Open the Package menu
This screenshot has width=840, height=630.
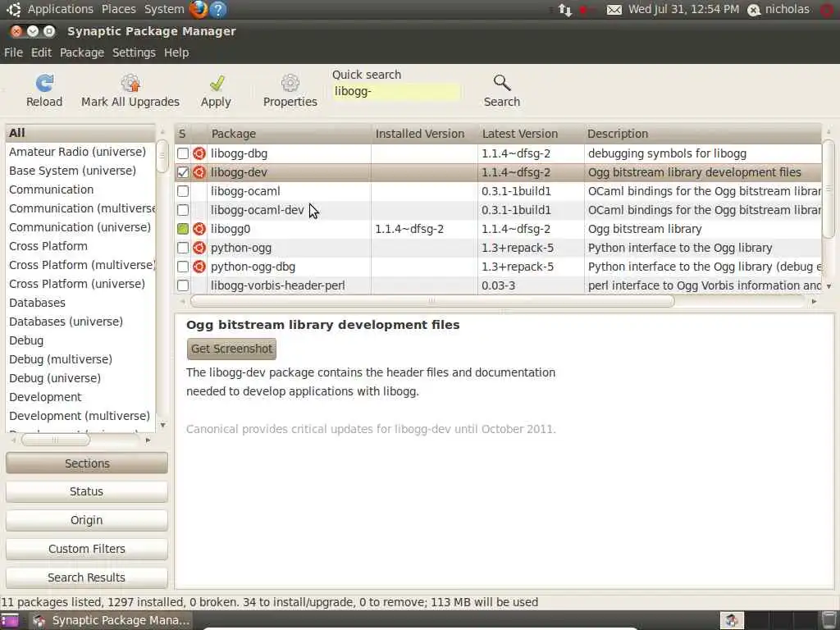[82, 52]
